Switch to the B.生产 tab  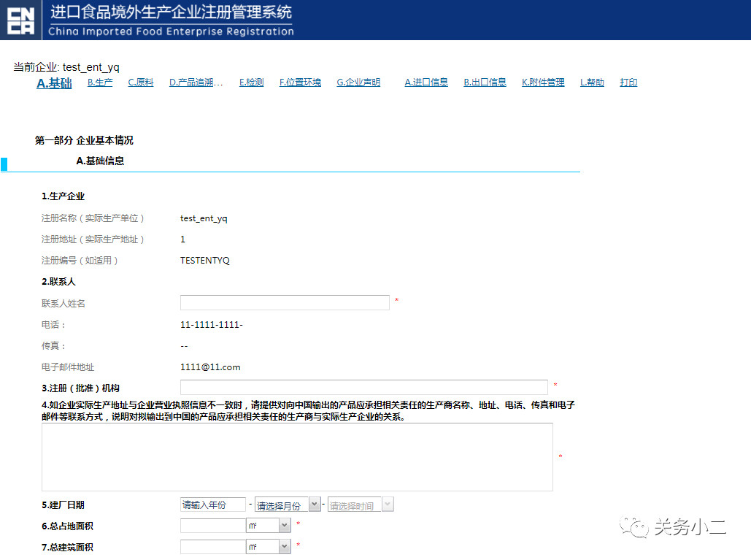100,83
